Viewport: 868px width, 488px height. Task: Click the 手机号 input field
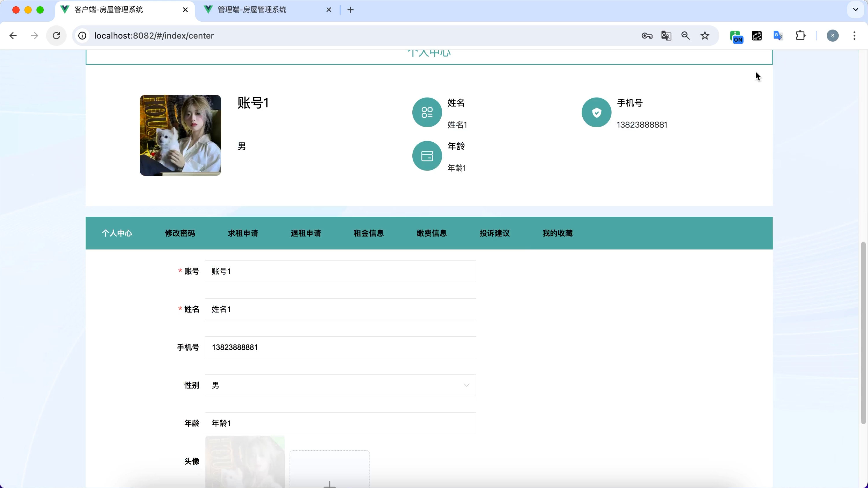(x=340, y=347)
